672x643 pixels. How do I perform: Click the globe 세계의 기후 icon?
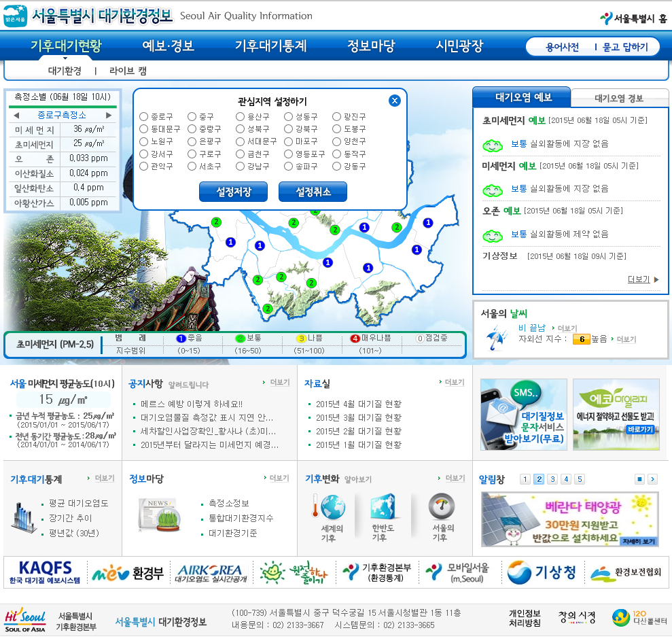pos(332,508)
